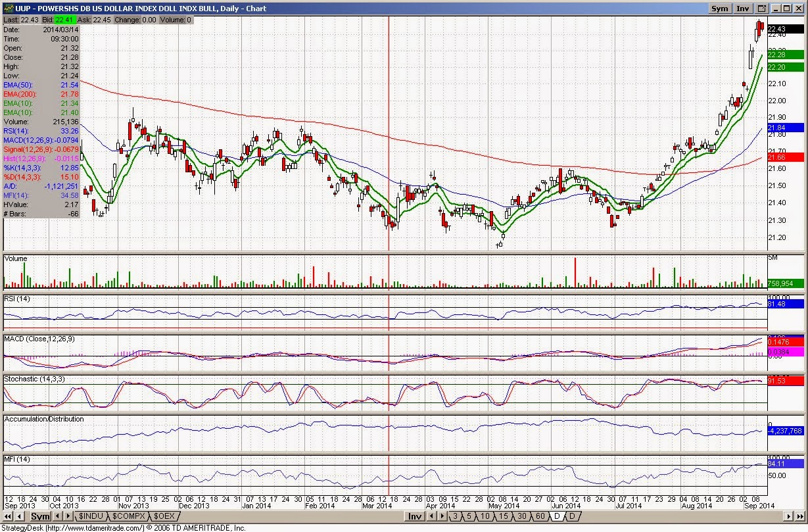The height and width of the screenshot is (532, 808).
Task: Click the interval tabs scroll-right arrow
Action: pyautogui.click(x=442, y=516)
